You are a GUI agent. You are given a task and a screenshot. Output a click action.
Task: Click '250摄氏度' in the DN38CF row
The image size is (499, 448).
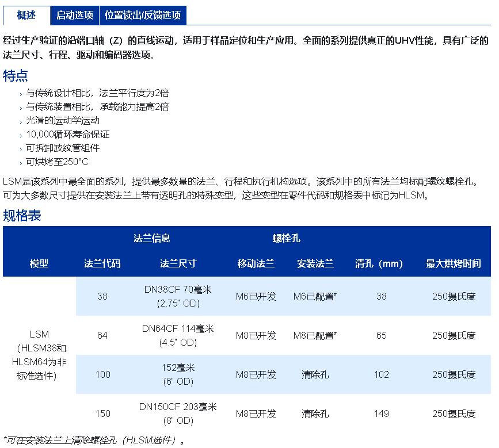pos(454,296)
